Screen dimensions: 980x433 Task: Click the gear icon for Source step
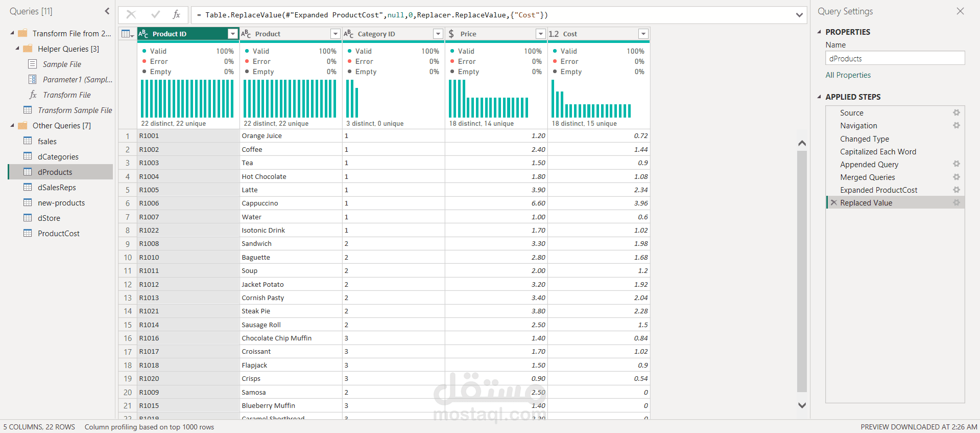click(956, 112)
